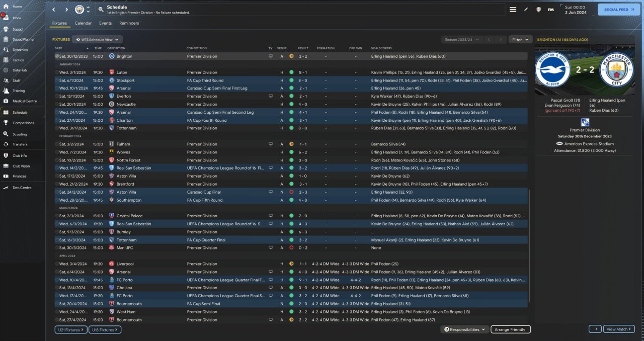Open the hamburger menu icon in top bar

[x=513, y=10]
